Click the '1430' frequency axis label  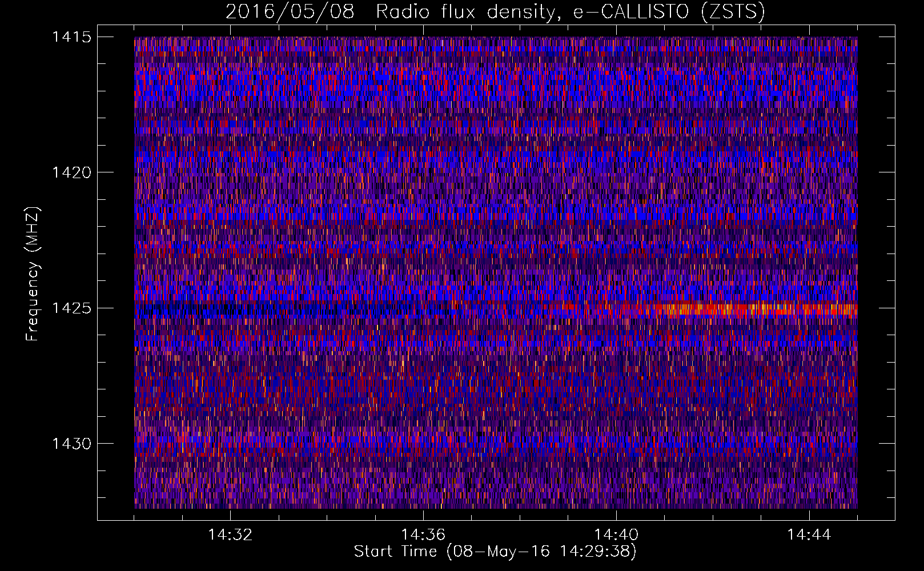71,444
